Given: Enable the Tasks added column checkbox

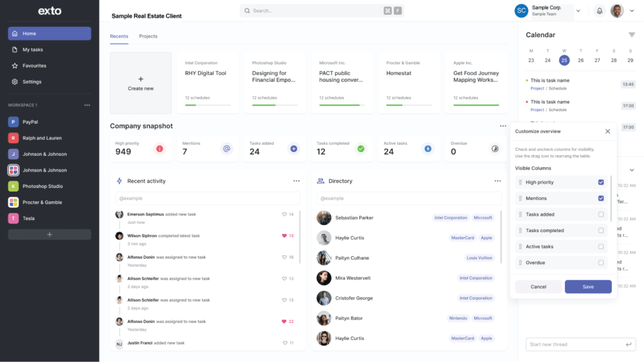Looking at the screenshot, I should (601, 214).
